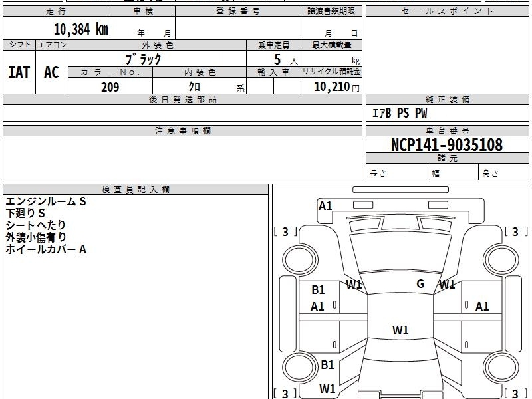The height and width of the screenshot is (399, 532).
Task: Click the rear-left tire rating [3]
Action: 285,394
